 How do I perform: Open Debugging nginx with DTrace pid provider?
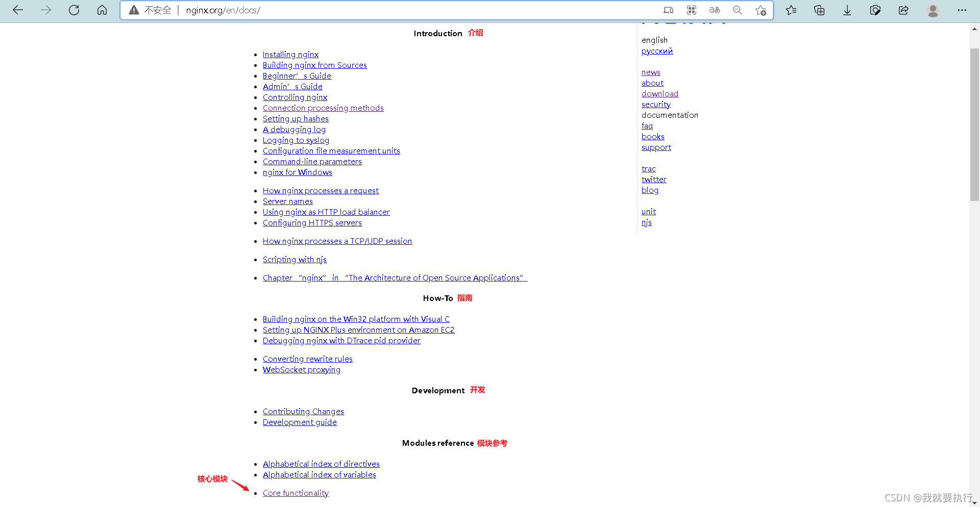click(x=341, y=341)
